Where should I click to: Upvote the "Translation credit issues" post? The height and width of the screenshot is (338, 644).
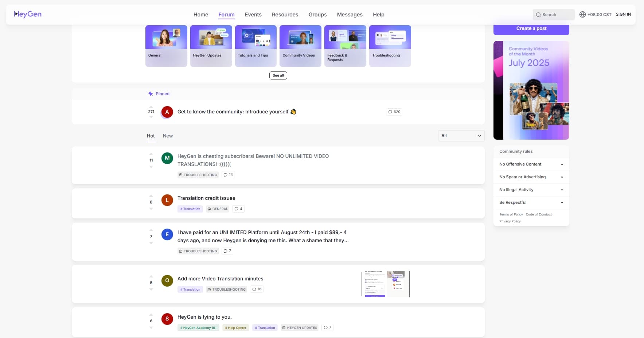(151, 196)
